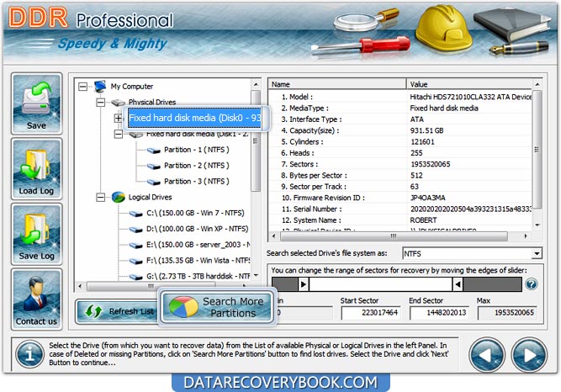Click the MediaType row
The width and height of the screenshot is (561, 392).
tap(400, 109)
